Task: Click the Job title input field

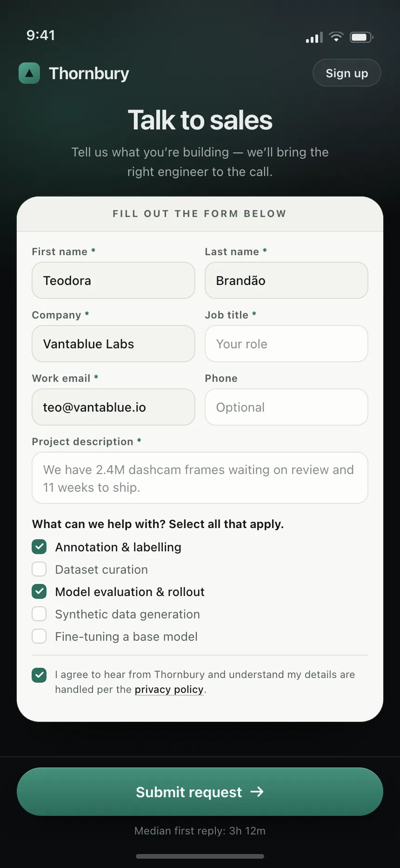Action: tap(287, 344)
